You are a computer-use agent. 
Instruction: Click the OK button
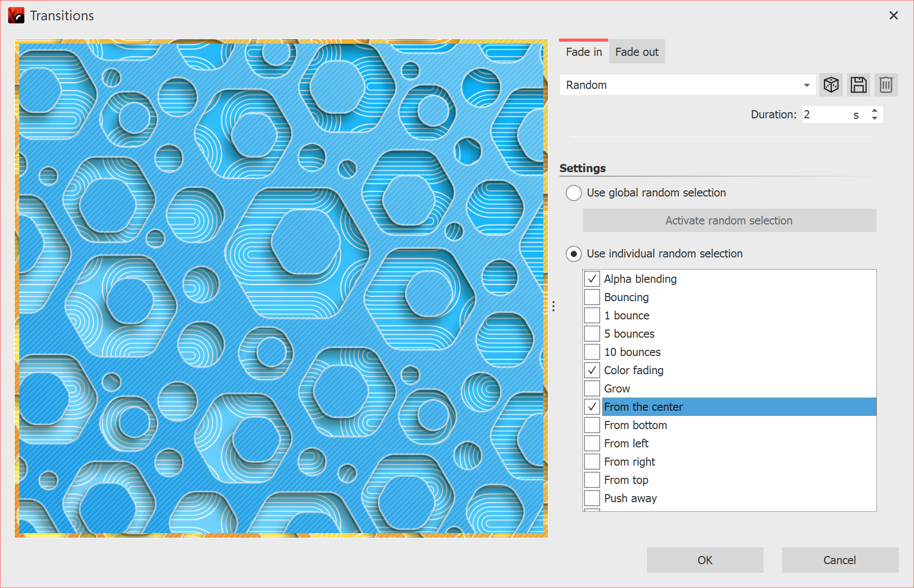click(x=705, y=560)
